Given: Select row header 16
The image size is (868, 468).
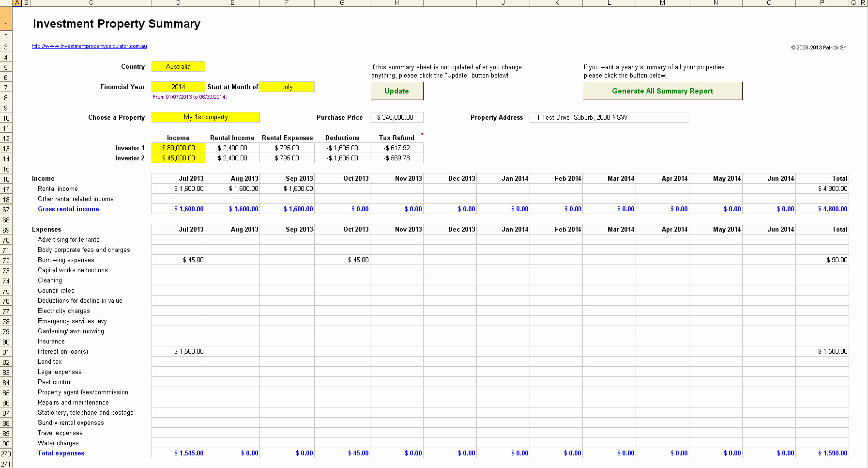Looking at the screenshot, I should [x=6, y=179].
